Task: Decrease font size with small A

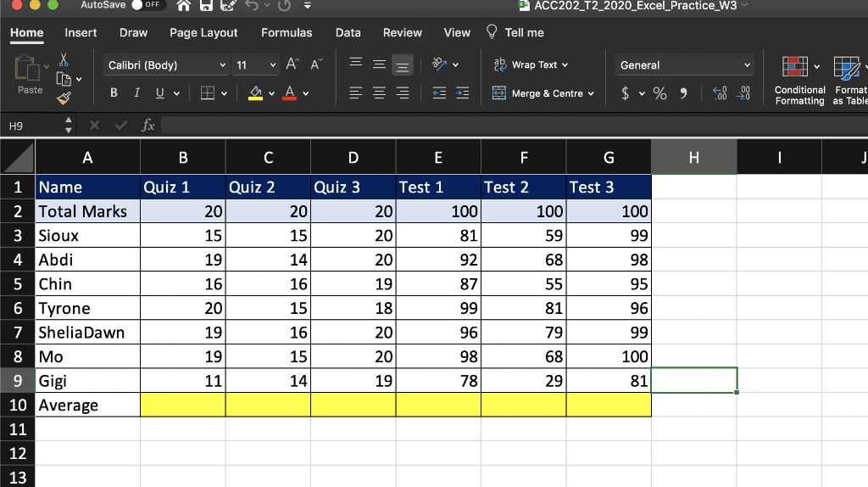Action: pyautogui.click(x=316, y=64)
